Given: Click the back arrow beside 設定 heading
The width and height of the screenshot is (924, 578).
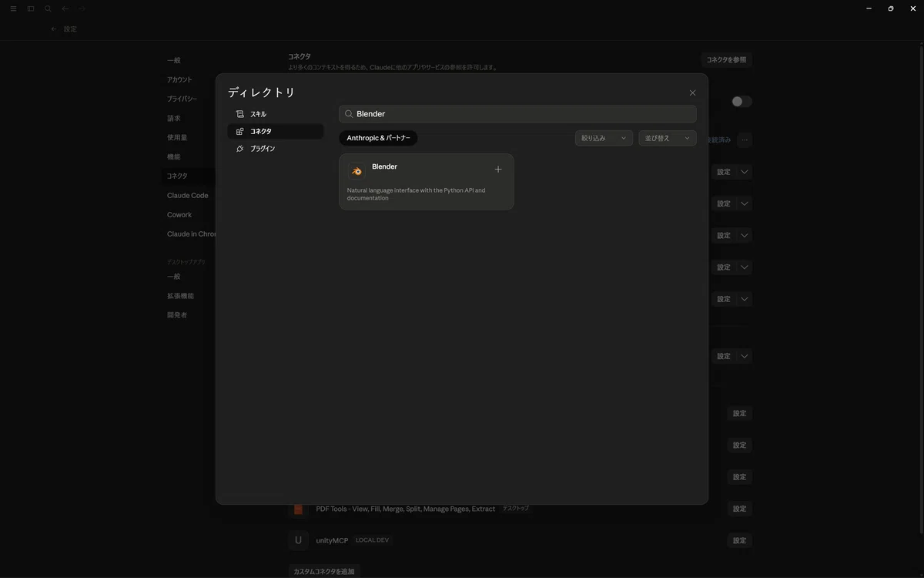Looking at the screenshot, I should point(54,29).
